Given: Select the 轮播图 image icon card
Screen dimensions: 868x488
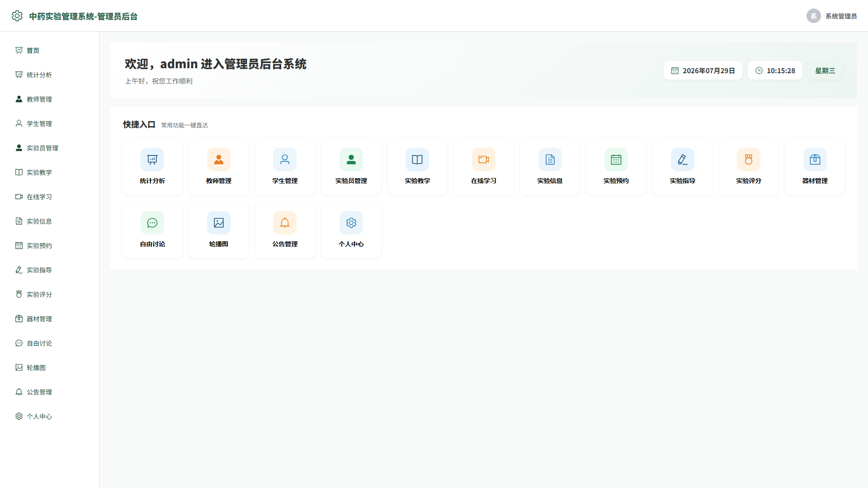Looking at the screenshot, I should [x=219, y=230].
